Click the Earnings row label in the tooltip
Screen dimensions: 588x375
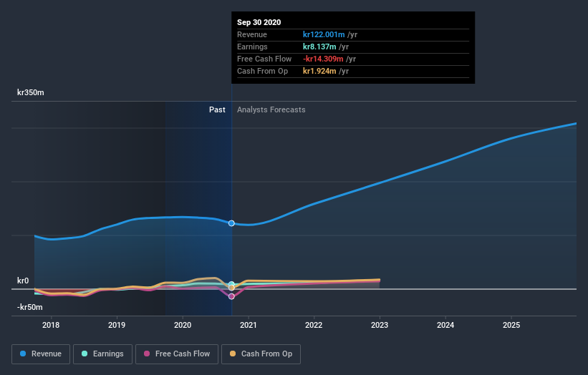252,47
